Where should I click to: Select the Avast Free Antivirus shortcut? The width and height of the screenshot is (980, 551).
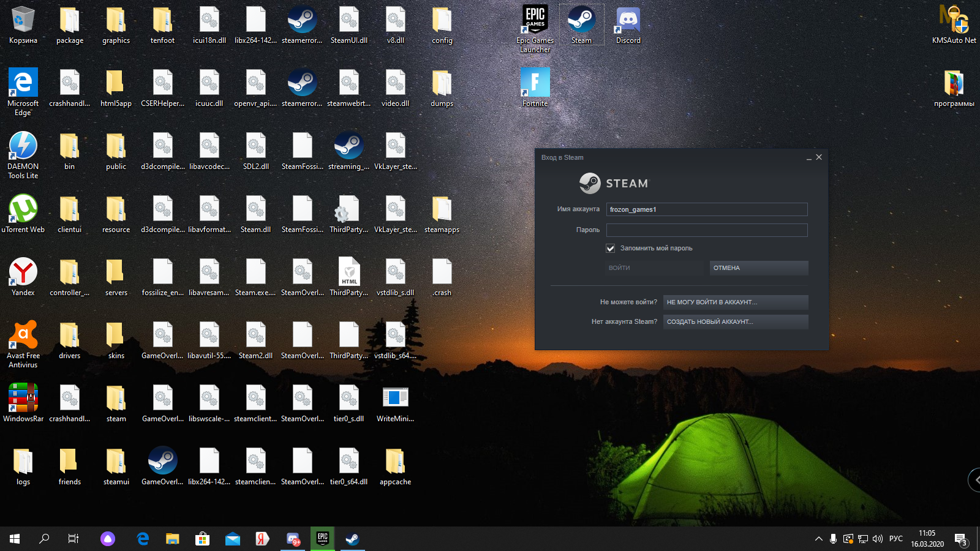point(23,344)
